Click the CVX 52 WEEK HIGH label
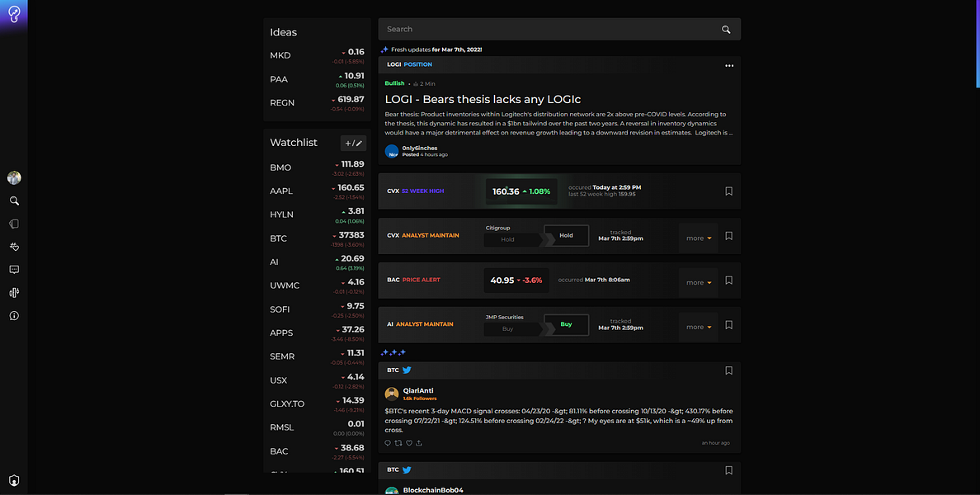The height and width of the screenshot is (495, 980). tap(416, 191)
